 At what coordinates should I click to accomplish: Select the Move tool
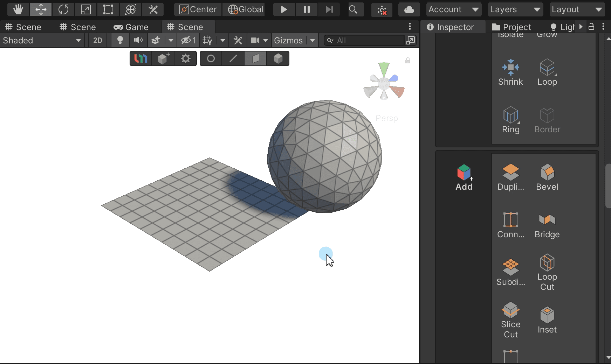pos(41,9)
